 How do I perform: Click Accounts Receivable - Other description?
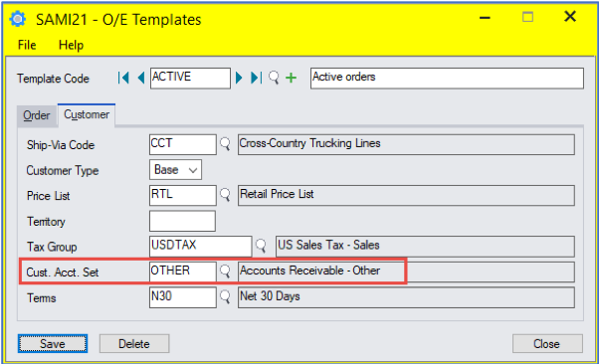tap(406, 272)
